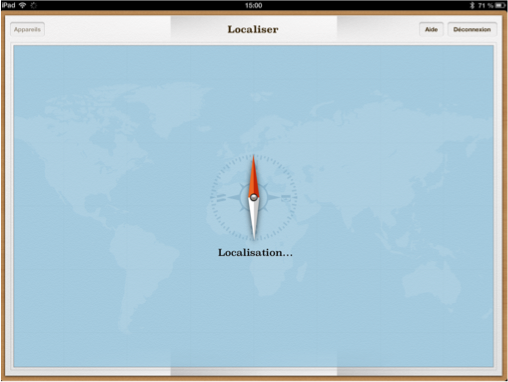Click the red compass needle tip
Viewport: 508px width, 382px height.
[x=253, y=159]
